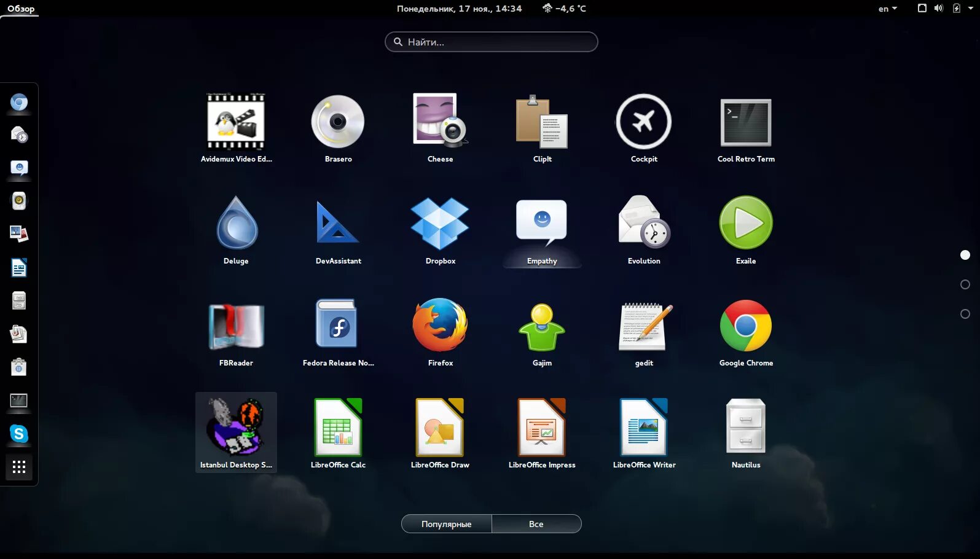Launch the Rhythmbox speaker icon in the dash
The height and width of the screenshot is (559, 980).
tap(19, 201)
